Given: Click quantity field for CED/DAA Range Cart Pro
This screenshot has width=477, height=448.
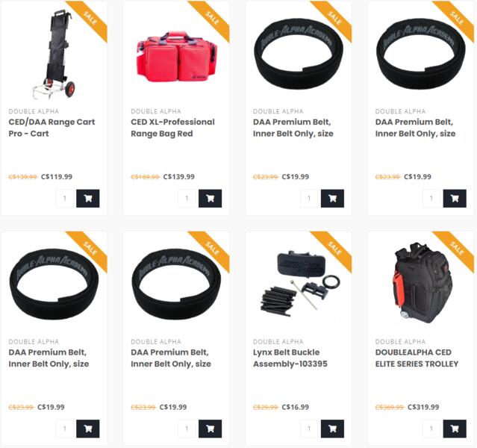Looking at the screenshot, I should click(x=65, y=199).
